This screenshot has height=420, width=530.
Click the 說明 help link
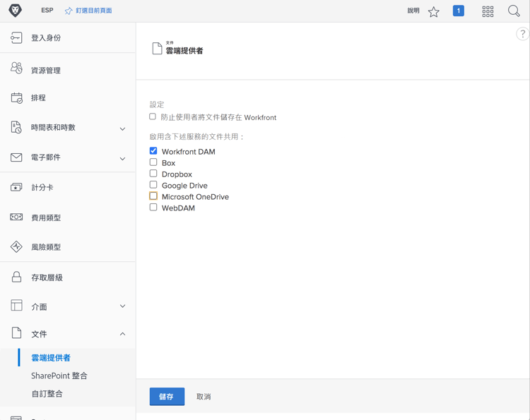[x=413, y=11]
